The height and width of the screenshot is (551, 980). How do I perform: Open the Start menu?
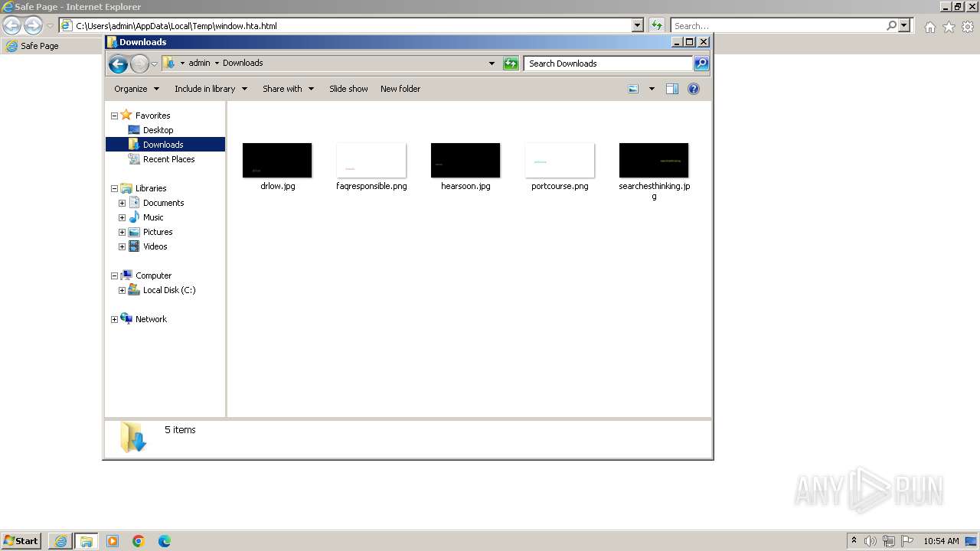[x=21, y=541]
